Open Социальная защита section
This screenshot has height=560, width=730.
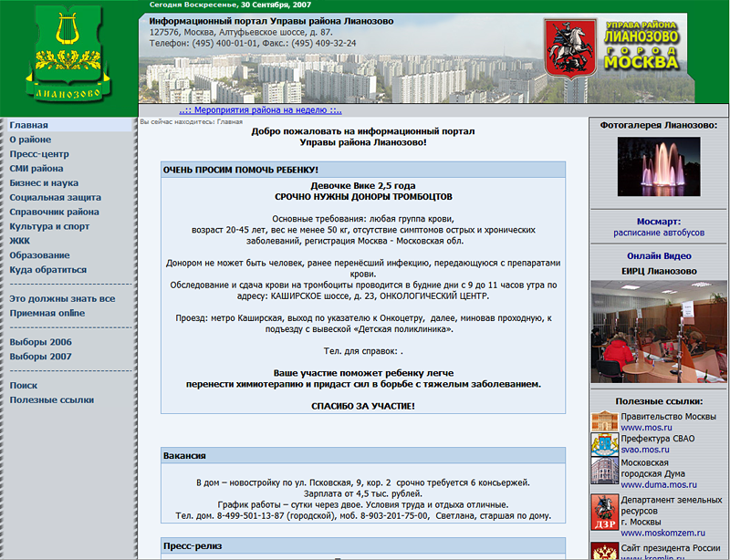pyautogui.click(x=56, y=197)
